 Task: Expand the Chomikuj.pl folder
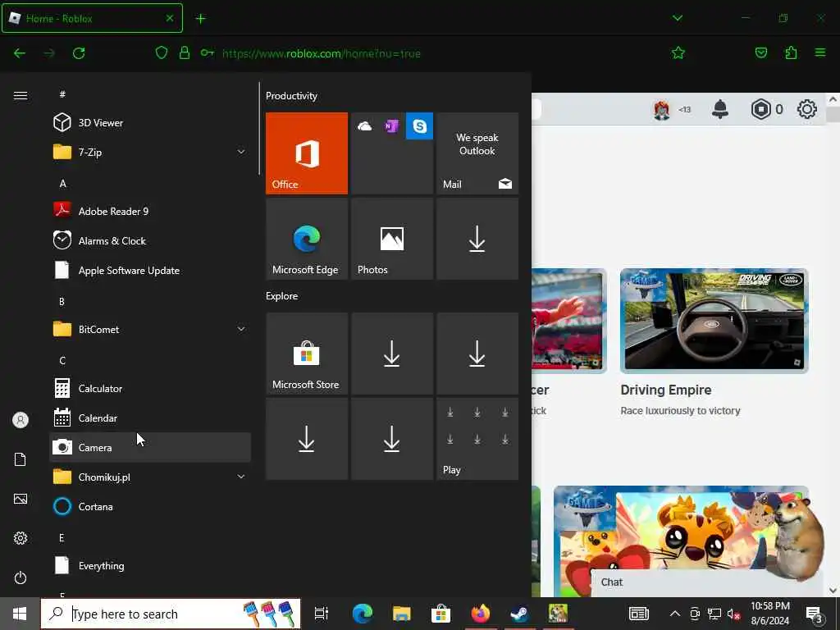point(241,477)
